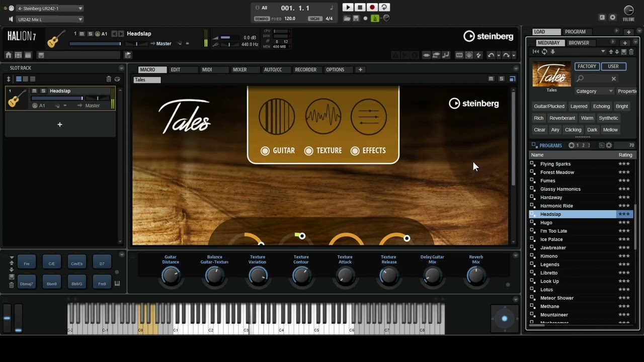Screen dimensions: 644x362
Task: Select the Mellow tag
Action: (610, 130)
